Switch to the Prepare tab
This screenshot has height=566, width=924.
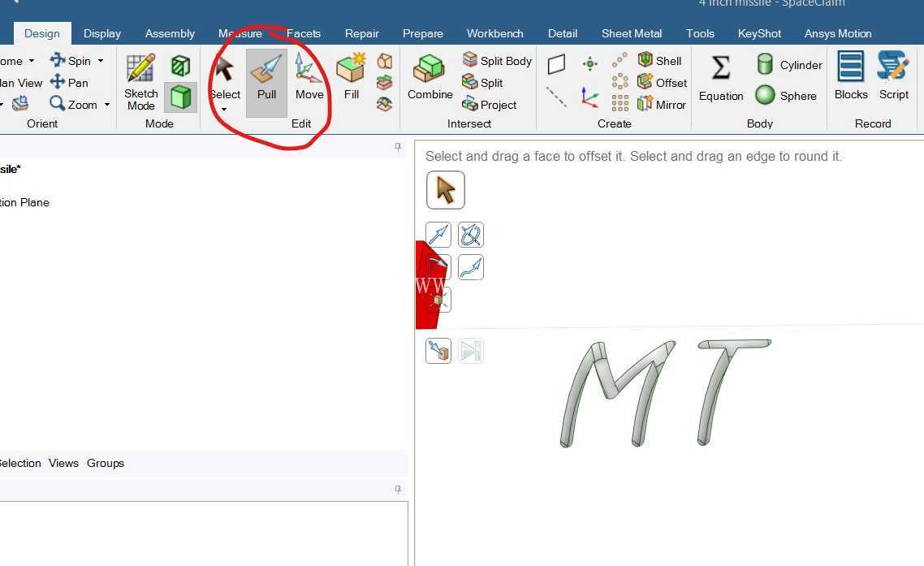pos(422,33)
